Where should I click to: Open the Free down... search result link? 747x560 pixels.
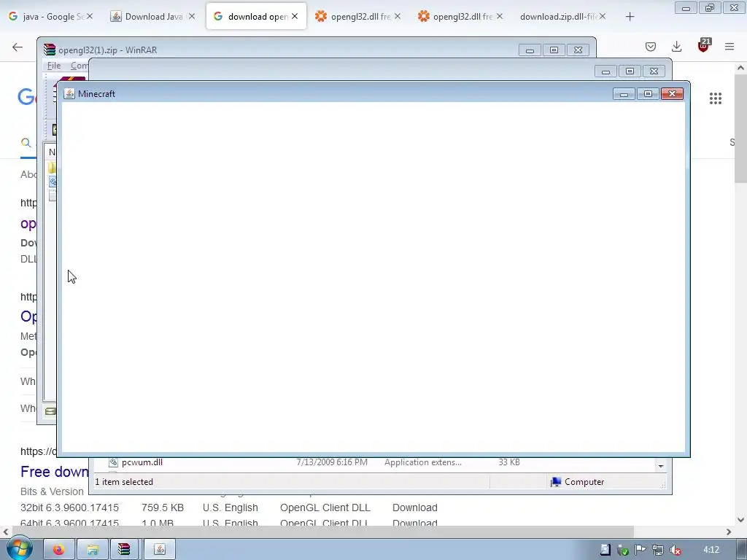coord(54,472)
